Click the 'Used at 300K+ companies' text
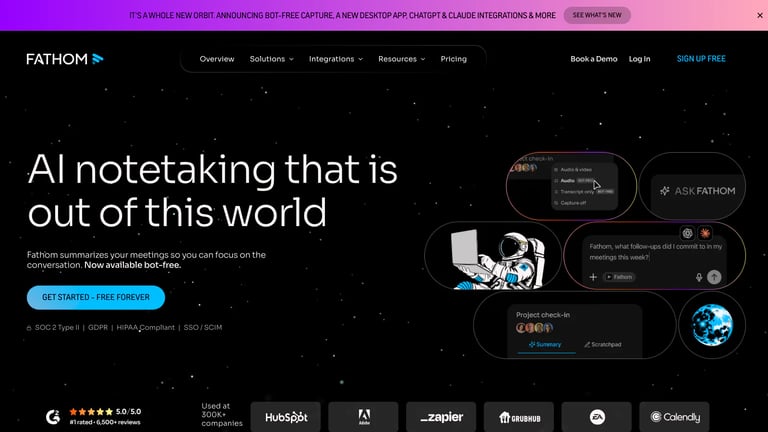This screenshot has height=432, width=768. pyautogui.click(x=222, y=414)
